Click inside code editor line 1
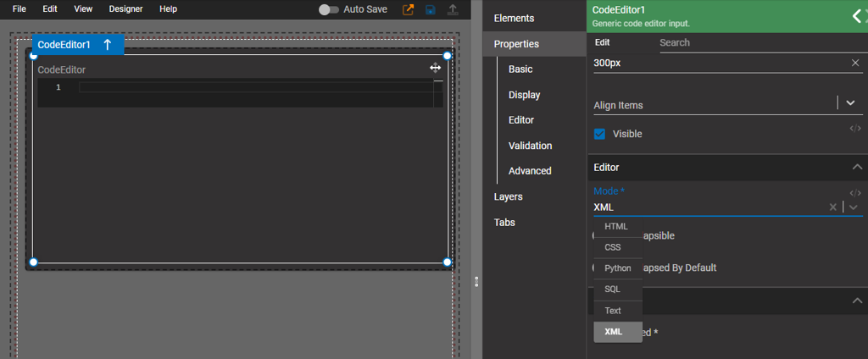This screenshot has height=359, width=868. (x=256, y=87)
